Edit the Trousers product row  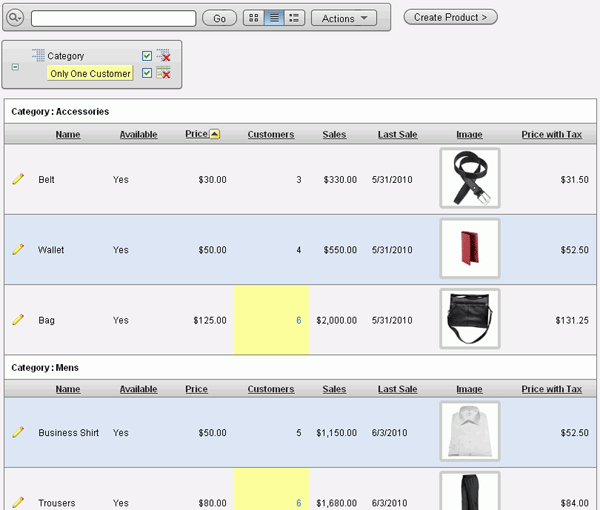click(x=18, y=502)
